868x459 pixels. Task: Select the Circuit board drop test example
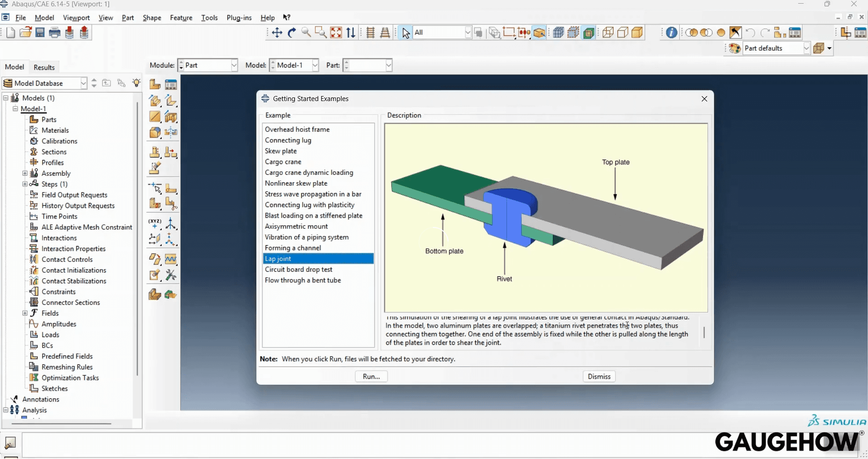tap(299, 269)
